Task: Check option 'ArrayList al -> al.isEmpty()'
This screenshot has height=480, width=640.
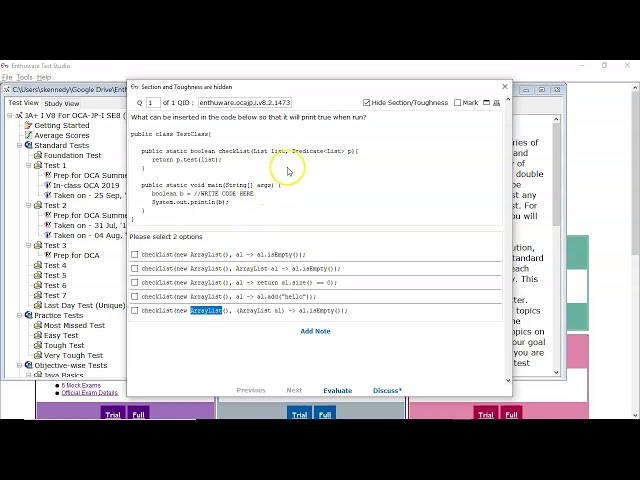Action: click(x=135, y=269)
